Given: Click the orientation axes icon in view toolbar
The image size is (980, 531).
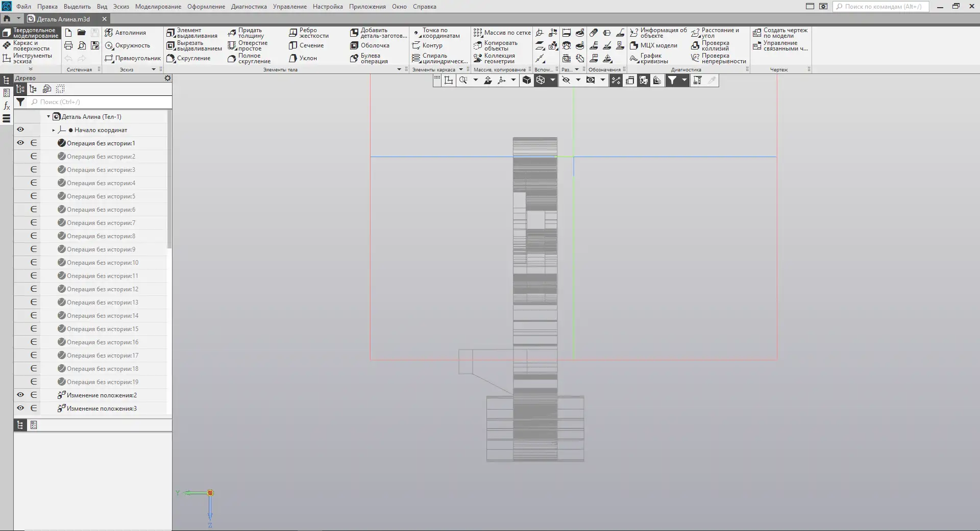Looking at the screenshot, I should 501,80.
